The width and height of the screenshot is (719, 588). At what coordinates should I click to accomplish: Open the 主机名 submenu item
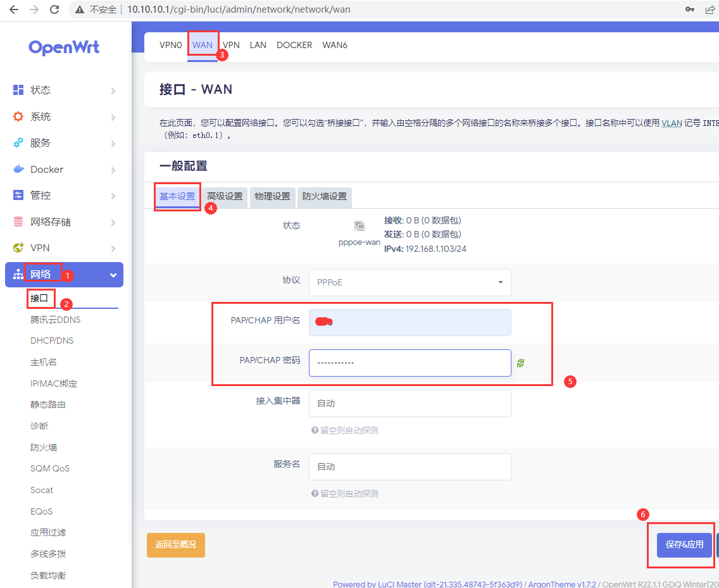(44, 362)
